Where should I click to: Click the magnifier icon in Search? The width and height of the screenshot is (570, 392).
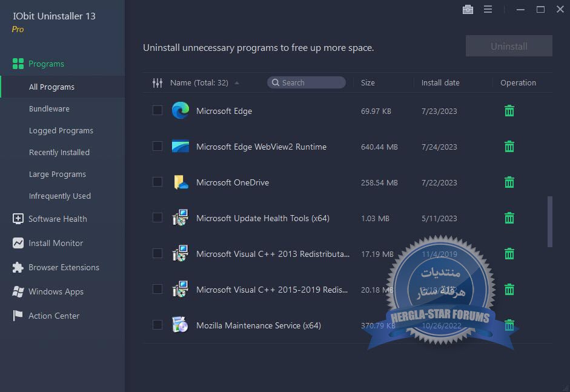pyautogui.click(x=276, y=82)
